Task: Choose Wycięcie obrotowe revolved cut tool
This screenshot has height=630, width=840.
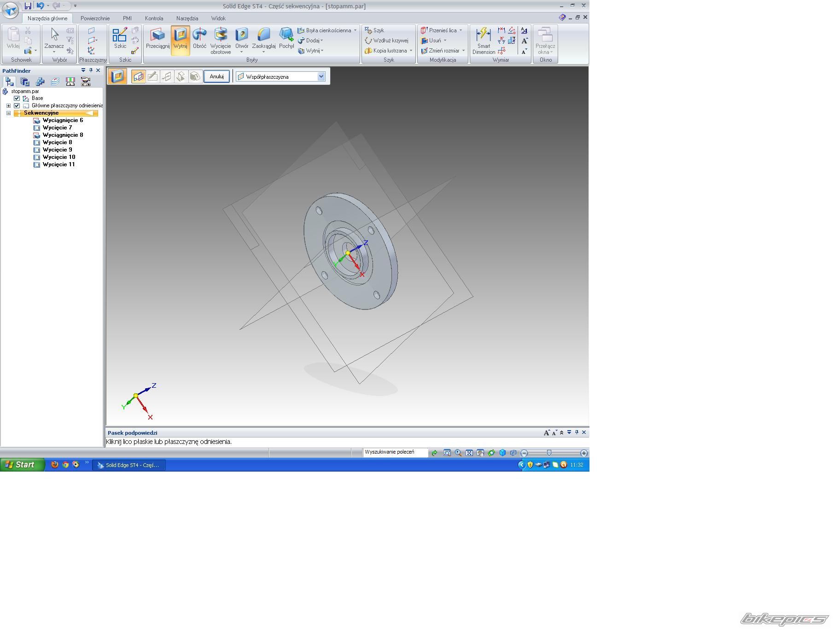Action: click(x=221, y=41)
